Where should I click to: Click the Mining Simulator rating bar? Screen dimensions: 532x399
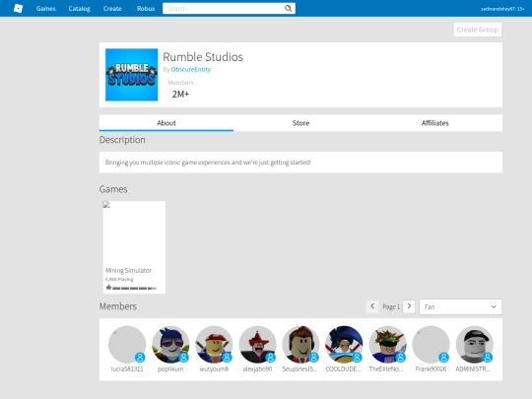(134, 288)
